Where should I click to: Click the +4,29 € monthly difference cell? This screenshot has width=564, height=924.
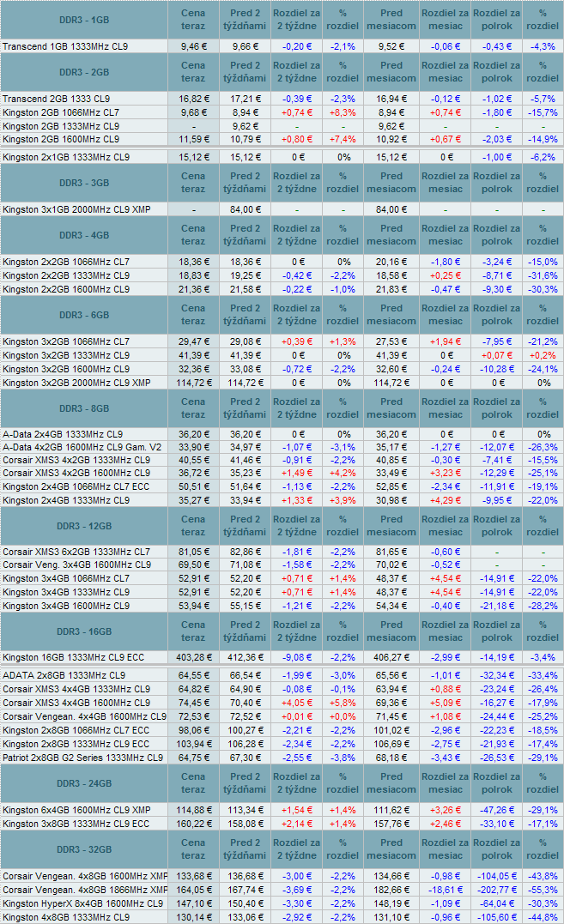(x=446, y=500)
